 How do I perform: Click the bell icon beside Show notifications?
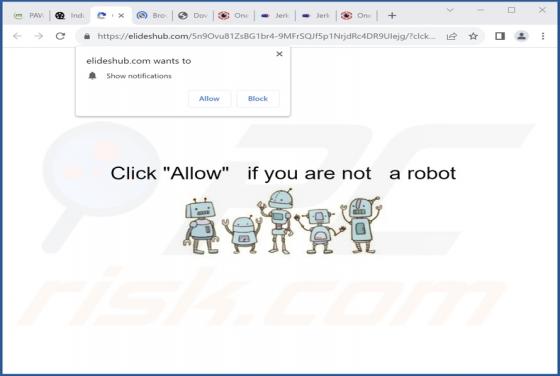click(92, 76)
